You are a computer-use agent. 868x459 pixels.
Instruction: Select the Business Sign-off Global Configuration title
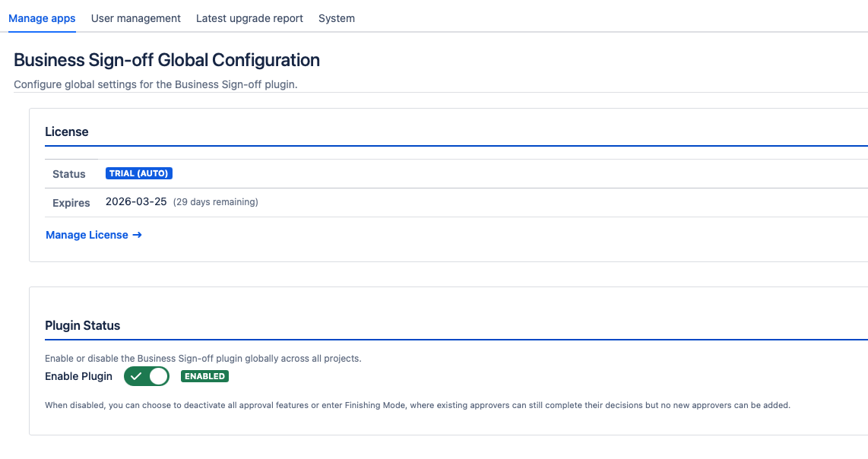(x=166, y=60)
